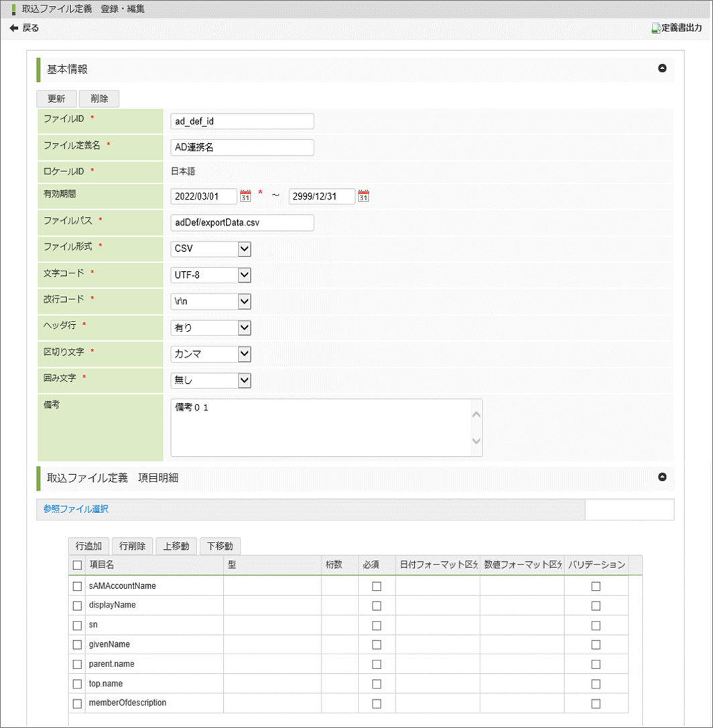Enable the バリデーション checkbox for parent.name

596,664
